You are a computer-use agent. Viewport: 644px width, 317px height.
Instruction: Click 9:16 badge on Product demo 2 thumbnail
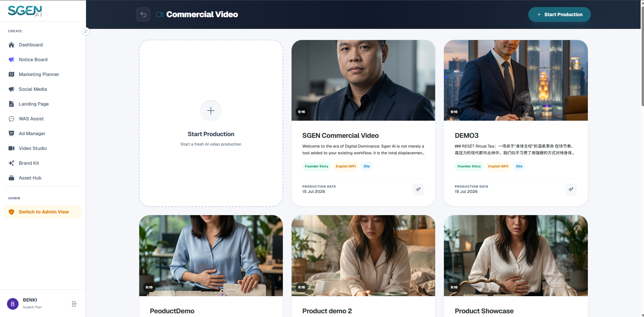pyautogui.click(x=301, y=287)
